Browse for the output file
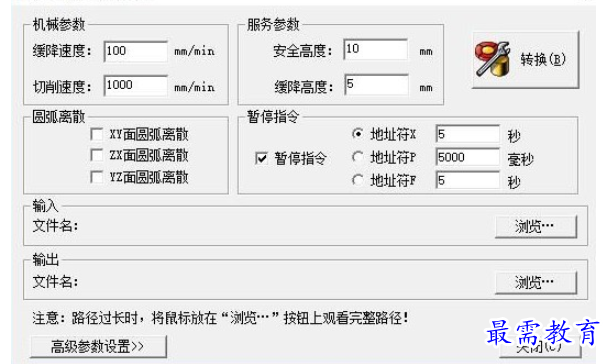Image resolution: width=608 pixels, height=364 pixels. coord(536,283)
